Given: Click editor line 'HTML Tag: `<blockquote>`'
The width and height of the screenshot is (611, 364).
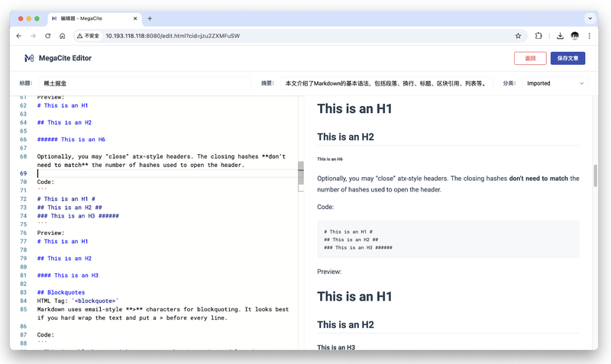Looking at the screenshot, I should coord(78,301).
